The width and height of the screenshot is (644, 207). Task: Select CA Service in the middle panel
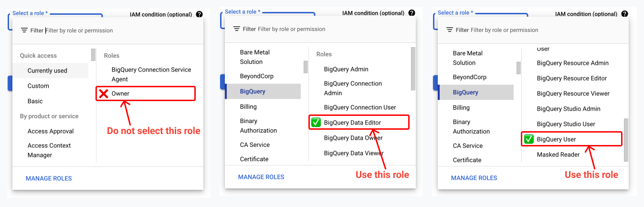[x=263, y=145]
